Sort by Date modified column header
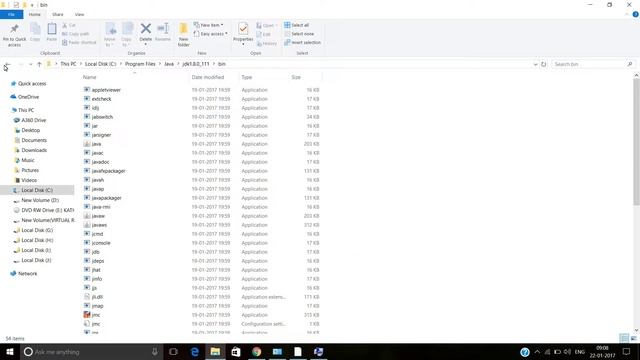 [x=208, y=77]
